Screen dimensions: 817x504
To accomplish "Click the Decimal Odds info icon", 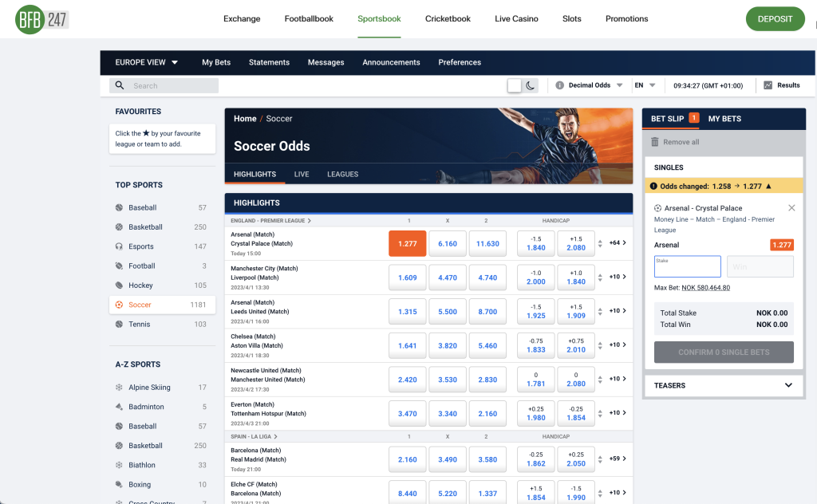I will point(559,85).
